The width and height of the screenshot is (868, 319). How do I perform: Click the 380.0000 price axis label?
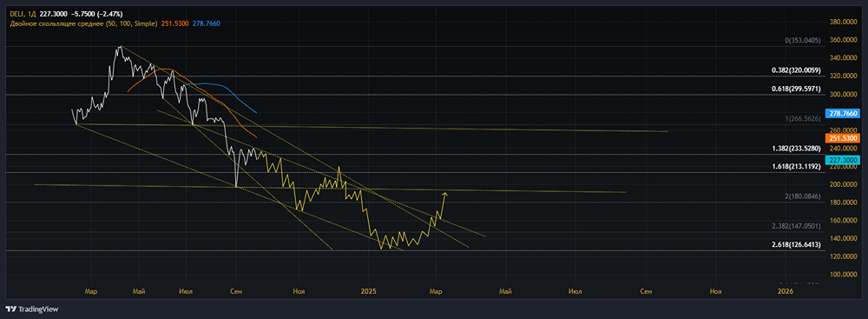[843, 23]
